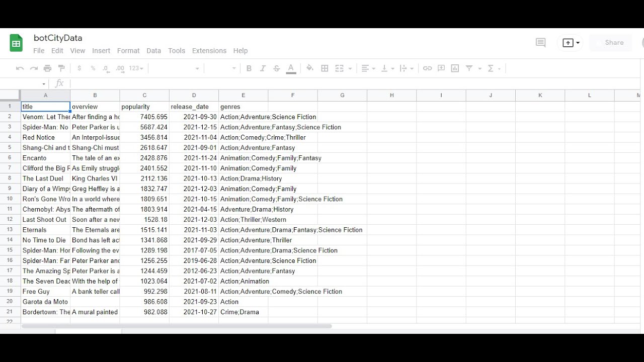Select column C header
644x362 pixels.
click(x=144, y=95)
